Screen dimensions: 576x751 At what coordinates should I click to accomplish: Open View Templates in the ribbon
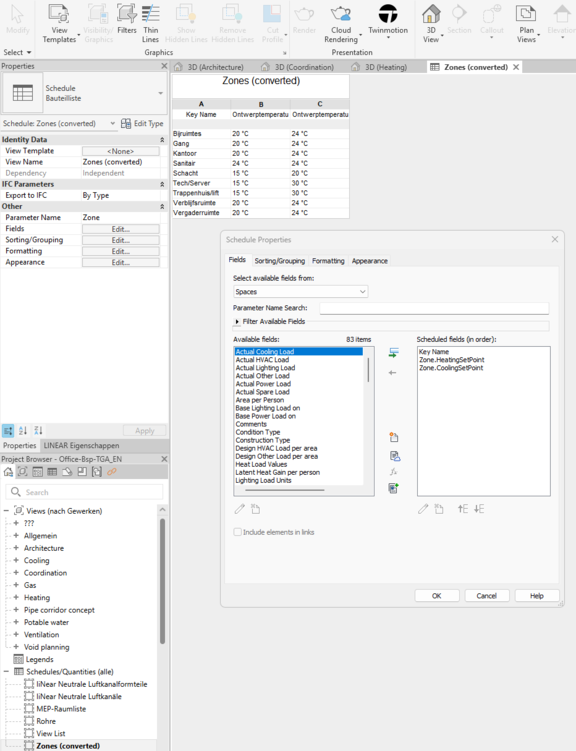click(x=59, y=24)
